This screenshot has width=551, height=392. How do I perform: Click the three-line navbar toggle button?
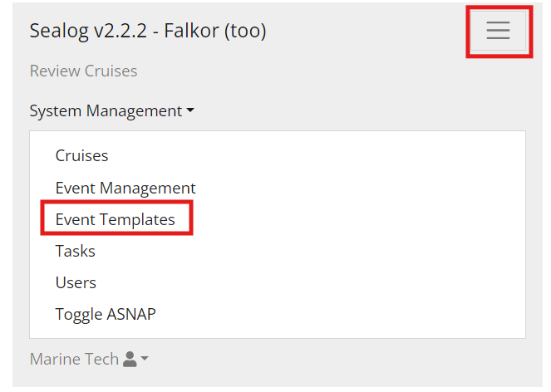point(498,30)
